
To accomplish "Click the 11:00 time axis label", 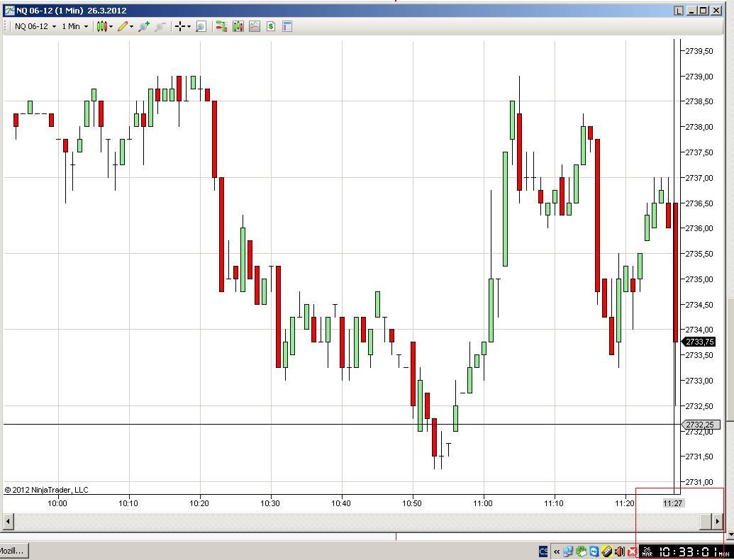I will [x=483, y=503].
